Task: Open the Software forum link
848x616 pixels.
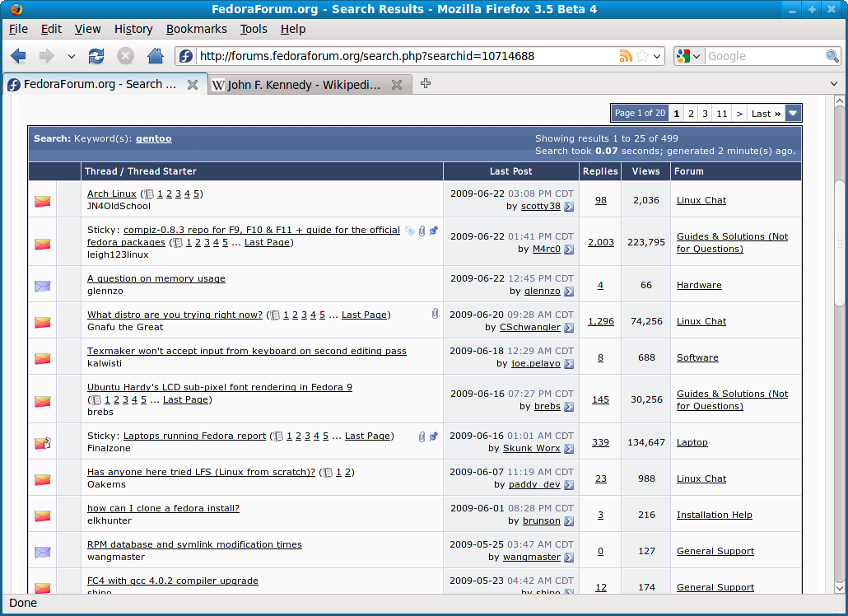Action: 697,357
